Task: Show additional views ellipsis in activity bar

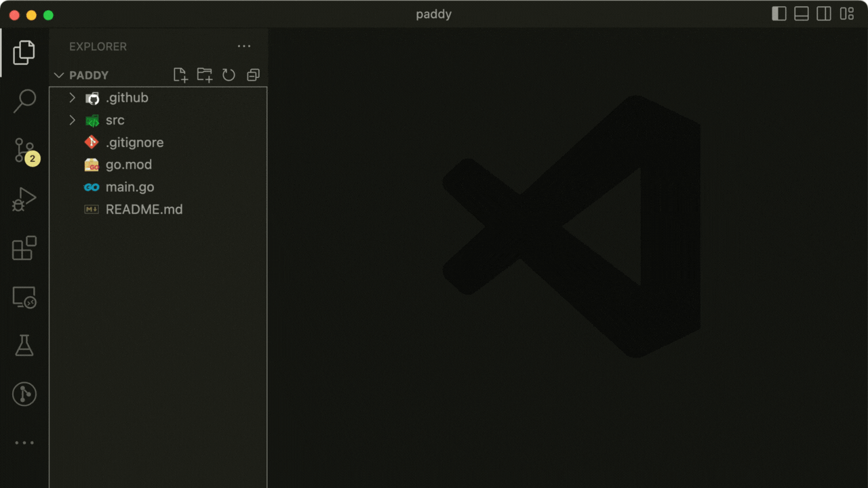Action: 24,443
